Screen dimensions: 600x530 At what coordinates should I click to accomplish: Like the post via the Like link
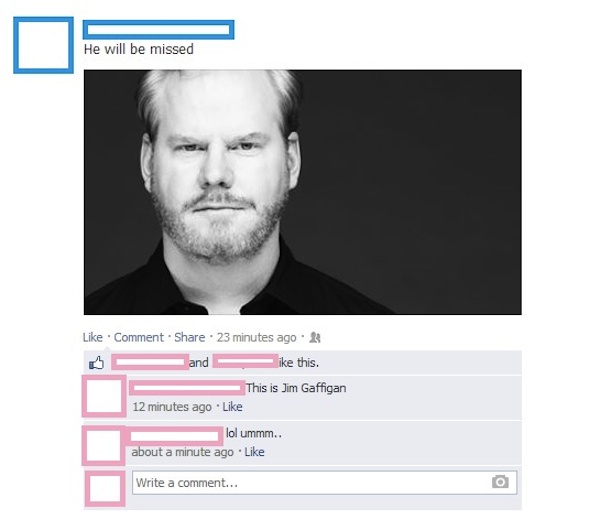pos(93,338)
